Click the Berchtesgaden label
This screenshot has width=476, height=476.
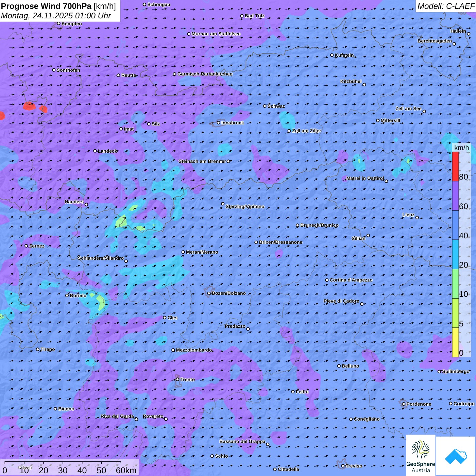pyautogui.click(x=435, y=41)
